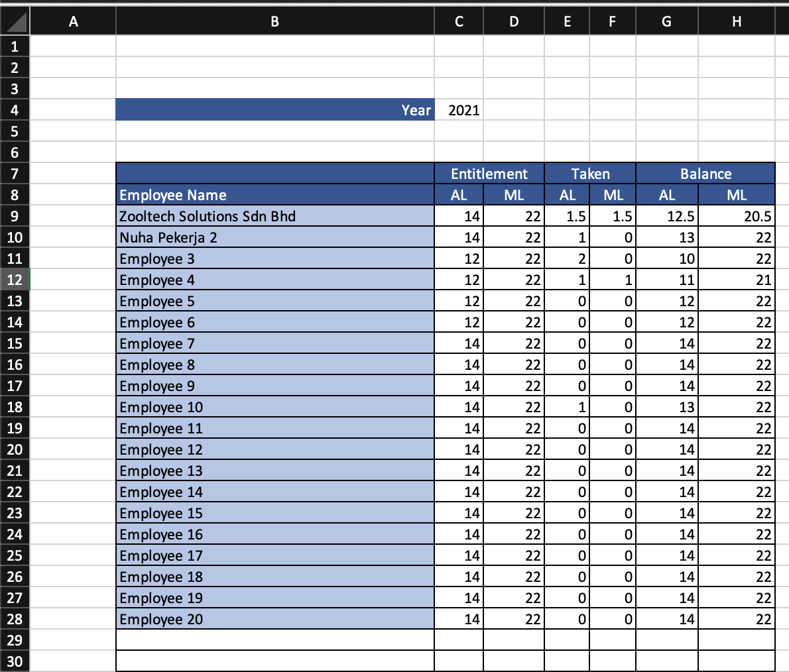This screenshot has width=789, height=672.
Task: Select column H header
Action: pyautogui.click(x=737, y=21)
